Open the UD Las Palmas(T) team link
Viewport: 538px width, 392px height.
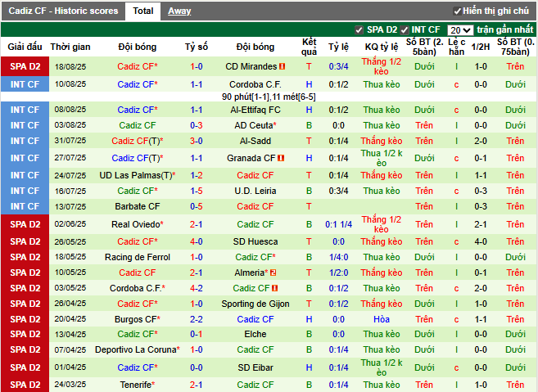pos(138,175)
